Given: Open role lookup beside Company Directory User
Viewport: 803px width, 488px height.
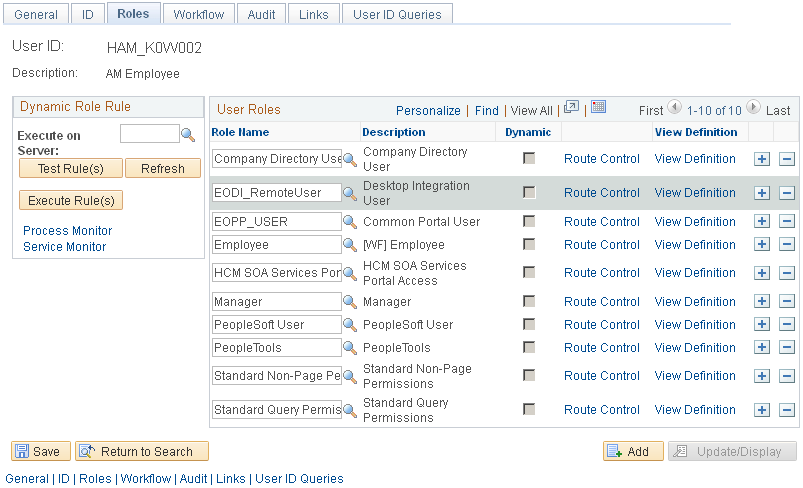Looking at the screenshot, I should tap(350, 159).
